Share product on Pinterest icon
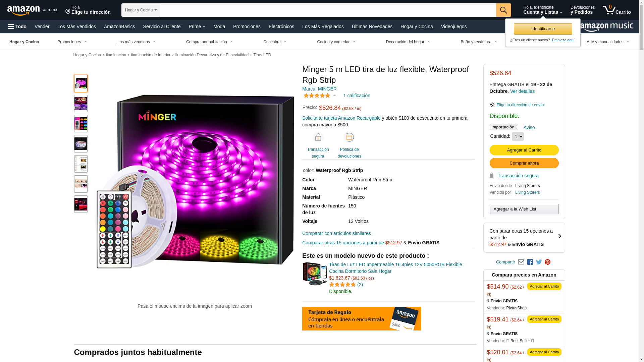644x362 pixels. [548, 262]
